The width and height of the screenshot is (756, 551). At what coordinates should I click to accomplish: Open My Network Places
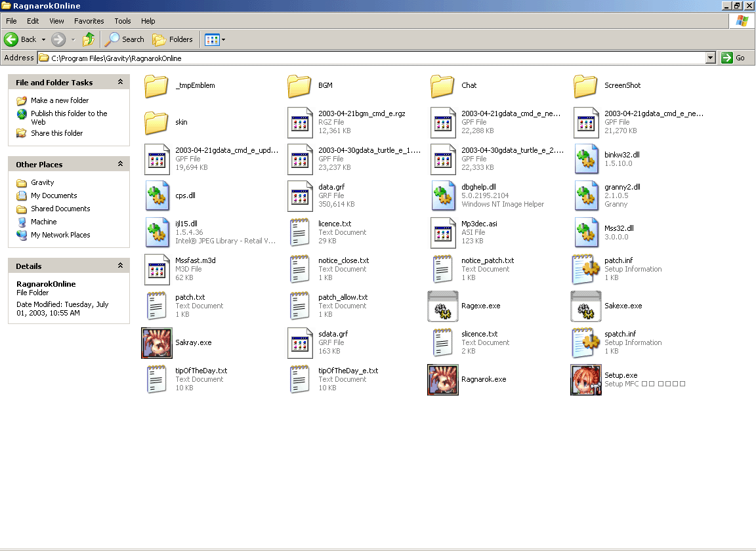pos(61,235)
